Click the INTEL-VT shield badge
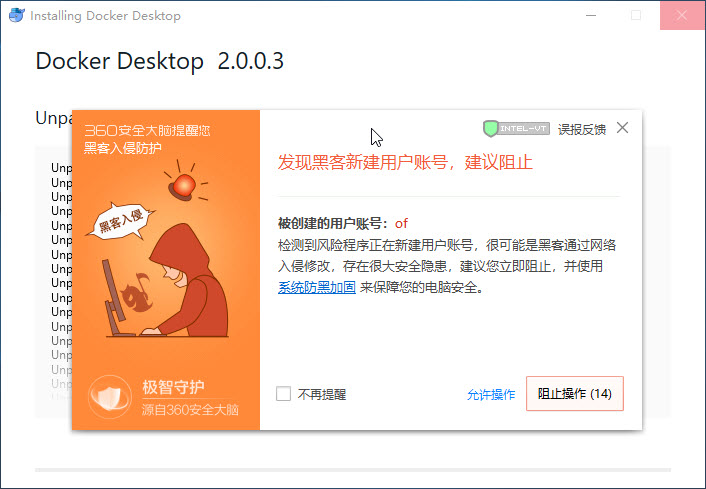The width and height of the screenshot is (706, 489). tap(516, 129)
